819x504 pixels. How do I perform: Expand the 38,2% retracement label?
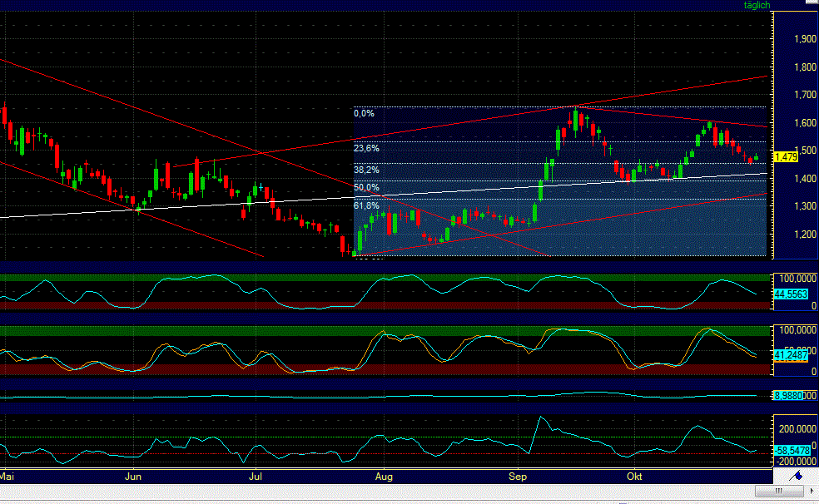366,170
